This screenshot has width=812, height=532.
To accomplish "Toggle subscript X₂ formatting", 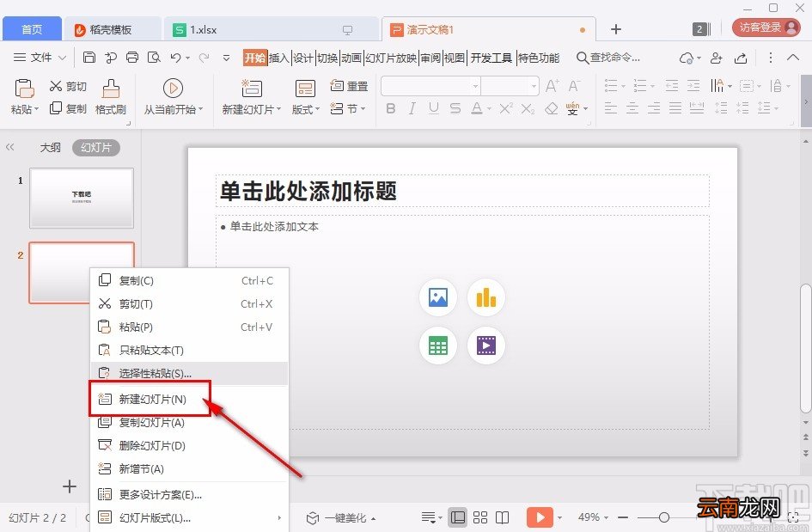I will pyautogui.click(x=528, y=108).
